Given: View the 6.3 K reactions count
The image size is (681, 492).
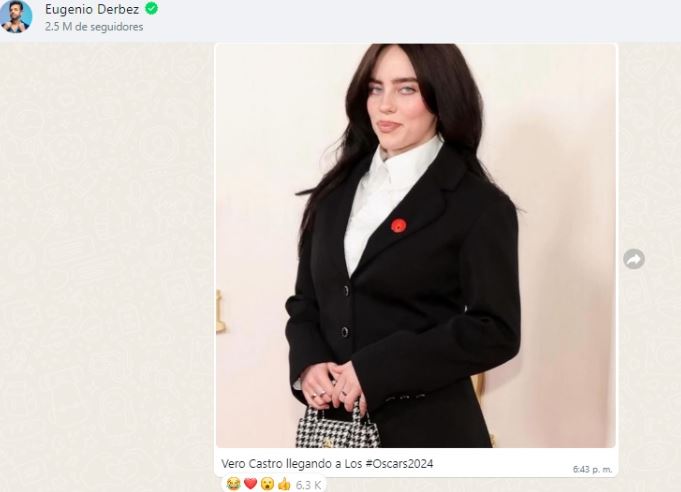Looking at the screenshot, I should 308,485.
